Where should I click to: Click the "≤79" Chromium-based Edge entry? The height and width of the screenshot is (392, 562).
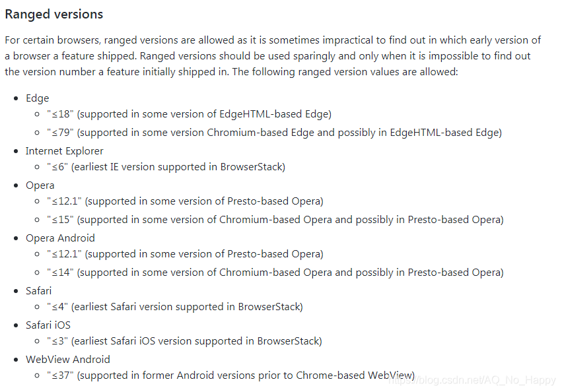click(x=274, y=133)
